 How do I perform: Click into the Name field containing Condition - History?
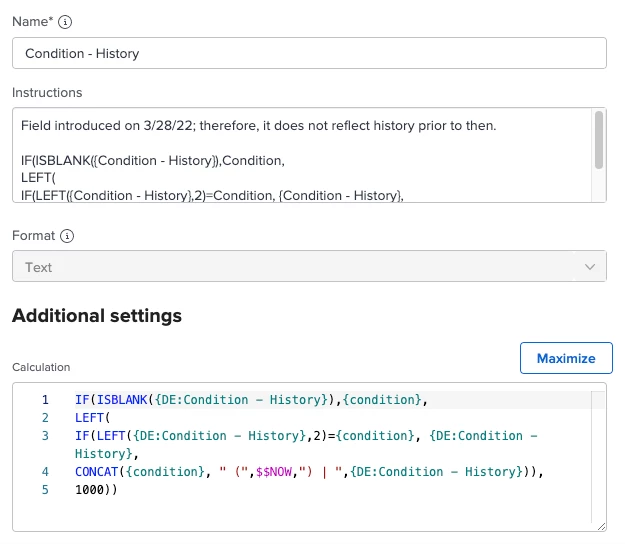[309, 53]
